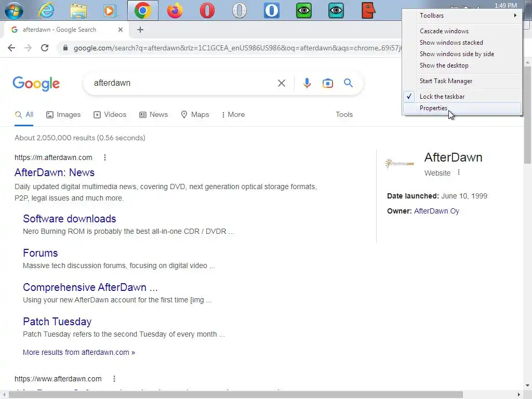
Task: Choose Show windows side by side
Action: pyautogui.click(x=462, y=54)
